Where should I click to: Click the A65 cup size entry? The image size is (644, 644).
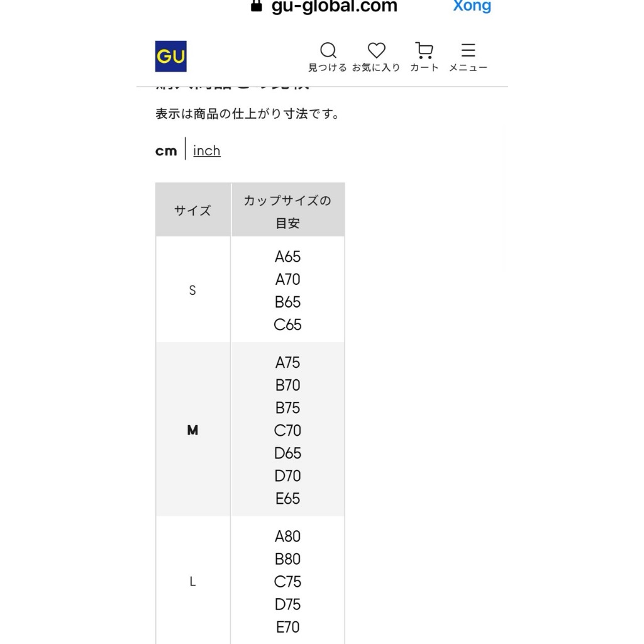[x=287, y=257]
